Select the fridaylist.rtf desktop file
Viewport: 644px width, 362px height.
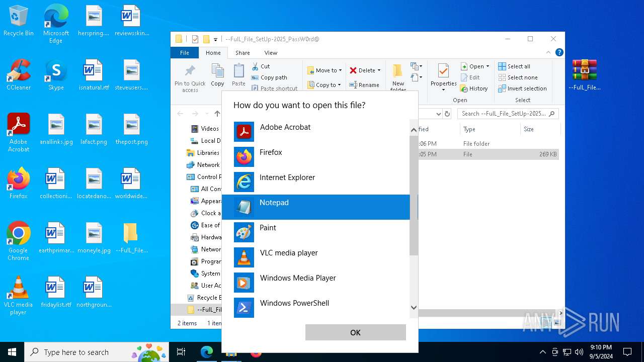coord(56,292)
